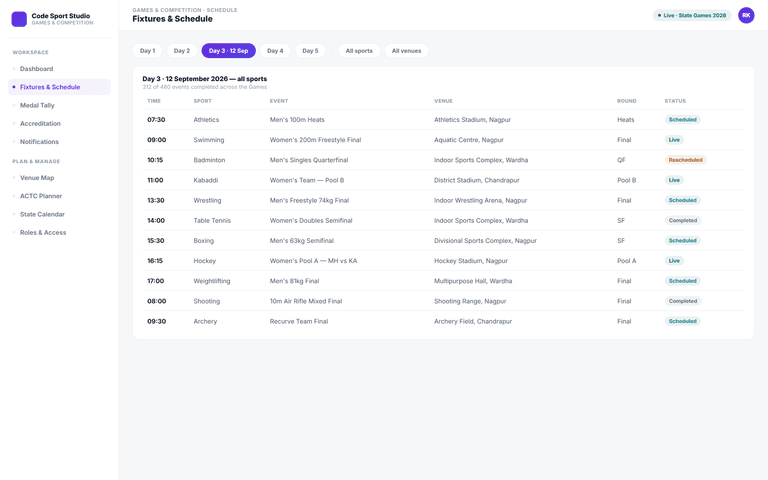Click Live badge on Kabaddi row
Screen dimensions: 768x480
pos(674,180)
